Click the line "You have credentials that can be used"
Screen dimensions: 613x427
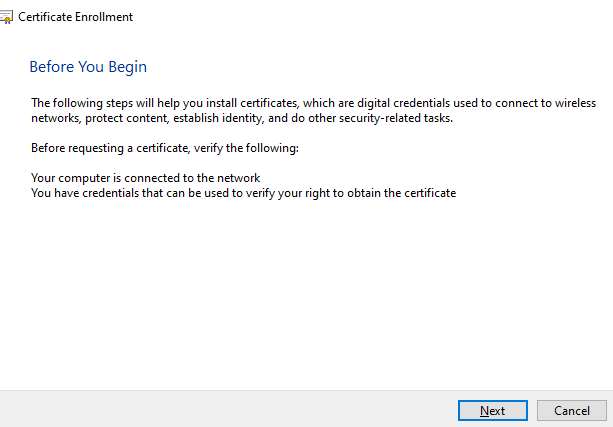pos(243,193)
